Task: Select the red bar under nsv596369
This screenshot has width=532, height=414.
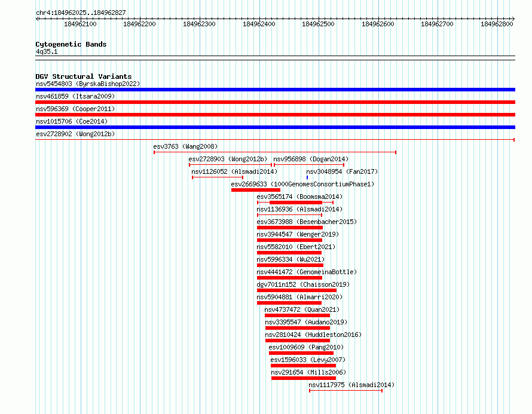Action: point(275,115)
